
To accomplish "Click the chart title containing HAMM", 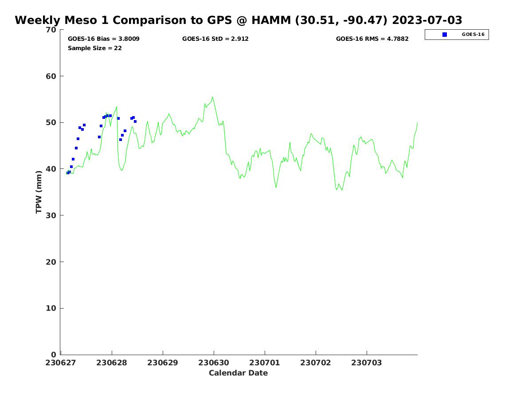I will click(239, 20).
